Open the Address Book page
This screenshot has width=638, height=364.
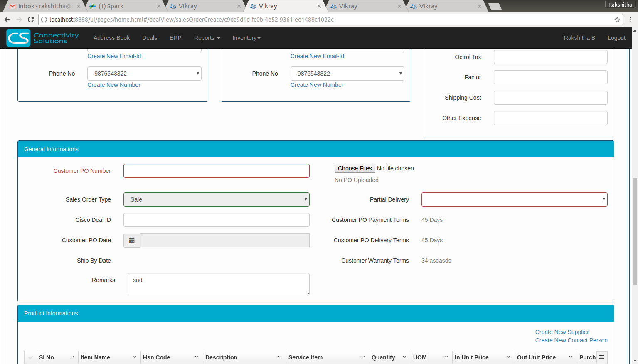coord(111,38)
